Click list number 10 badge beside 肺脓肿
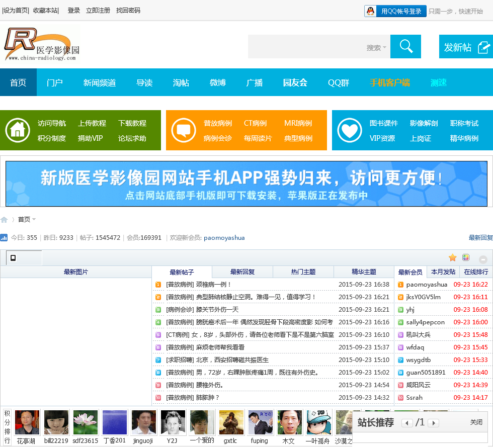 [x=158, y=397]
